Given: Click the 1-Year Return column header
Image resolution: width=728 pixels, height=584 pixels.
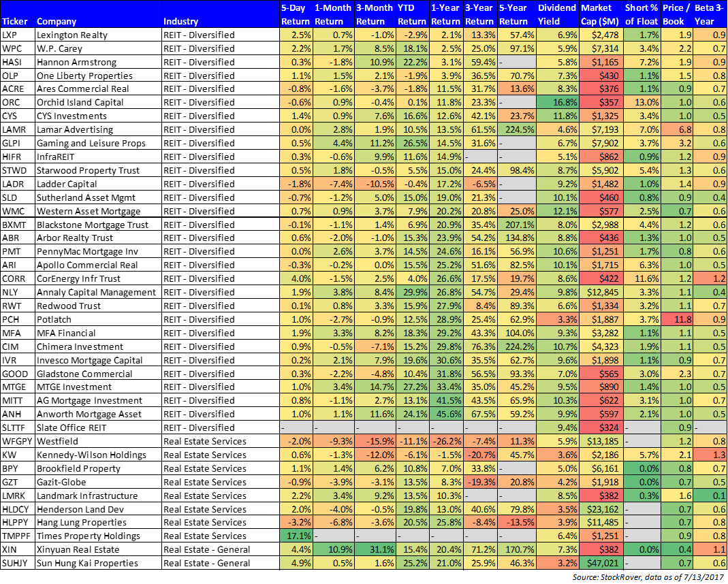Looking at the screenshot, I should click(x=445, y=14).
